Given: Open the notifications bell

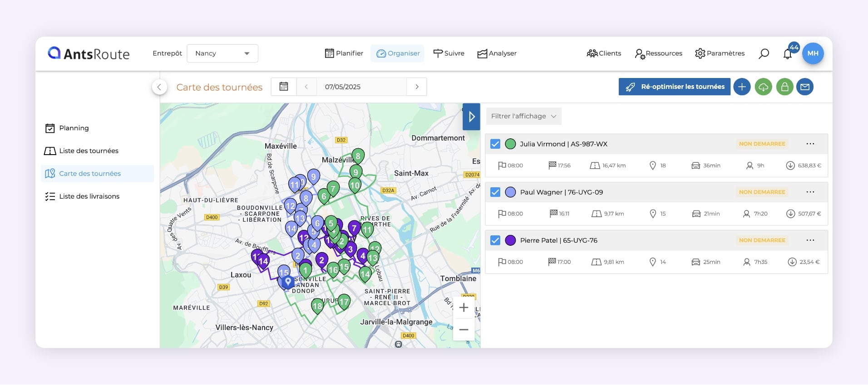Looking at the screenshot, I should 788,54.
